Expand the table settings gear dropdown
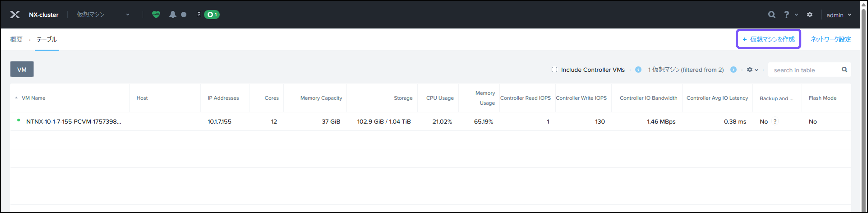 click(x=752, y=70)
